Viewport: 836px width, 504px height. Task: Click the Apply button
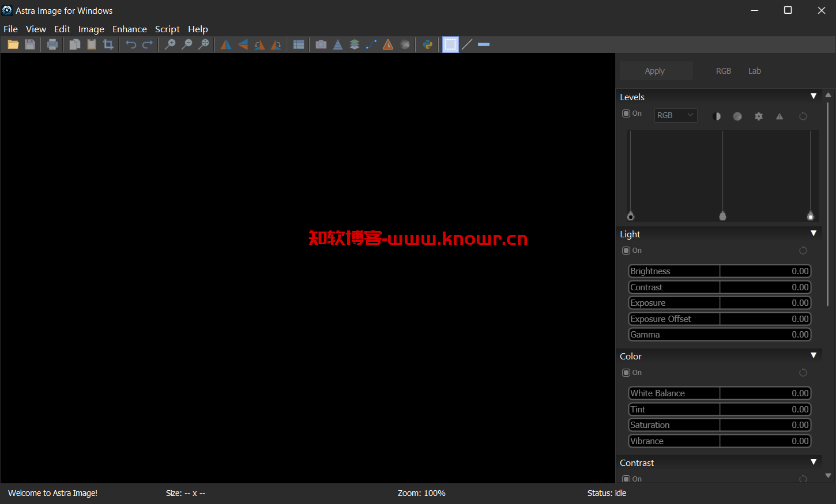[x=656, y=71]
